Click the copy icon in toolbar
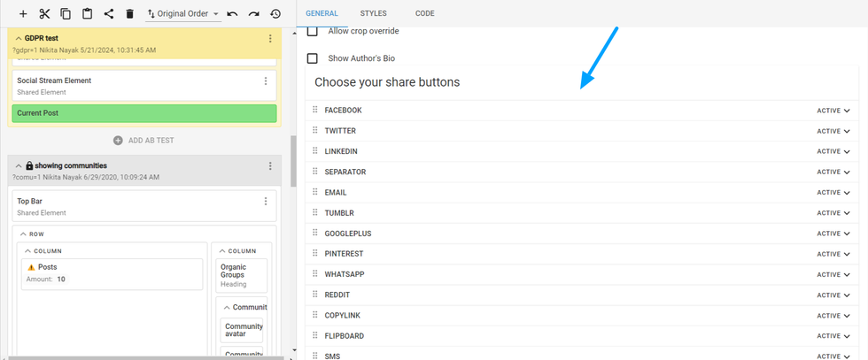 point(66,14)
